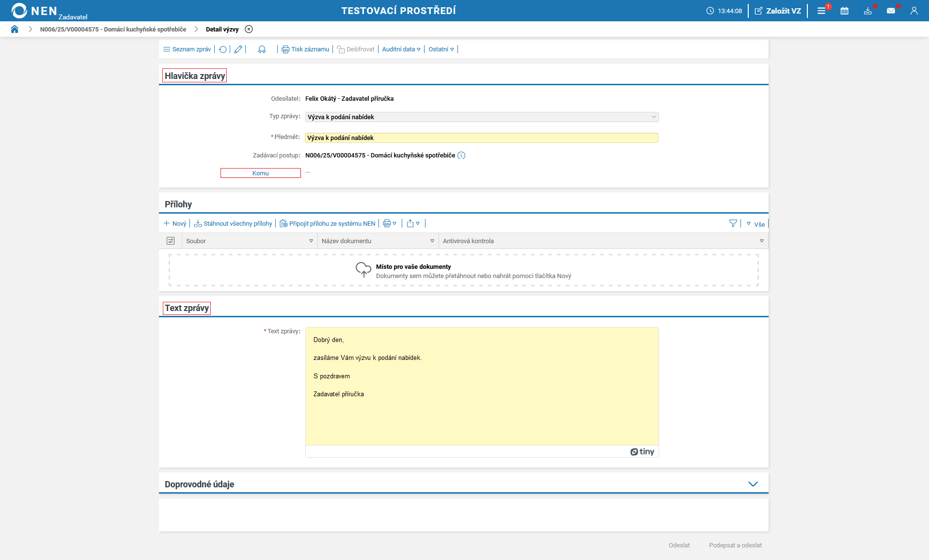Click the refresh record icon

tap(223, 49)
